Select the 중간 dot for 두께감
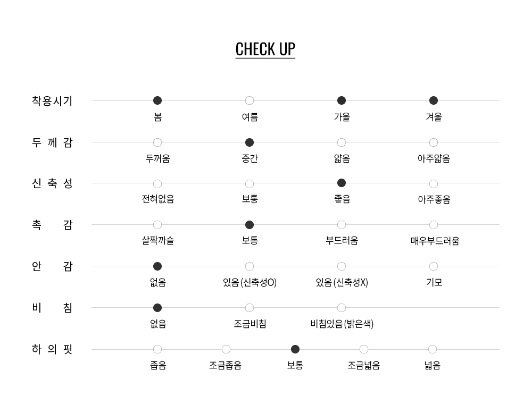 tap(250, 142)
